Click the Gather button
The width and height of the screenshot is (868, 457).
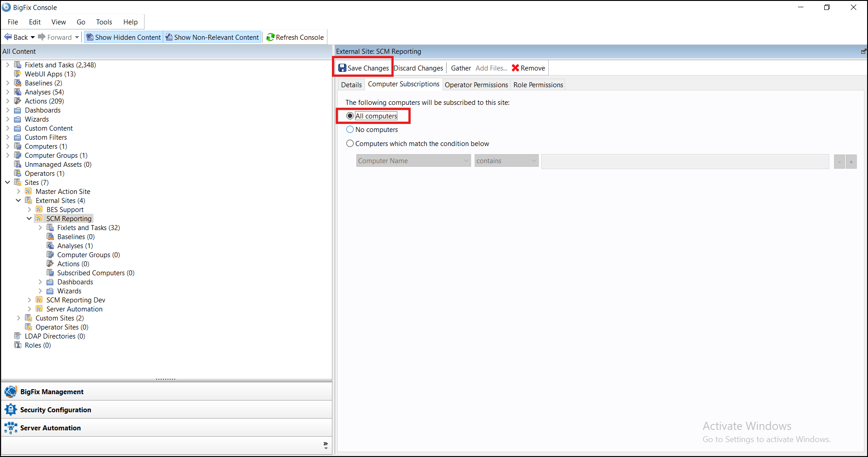pos(461,68)
